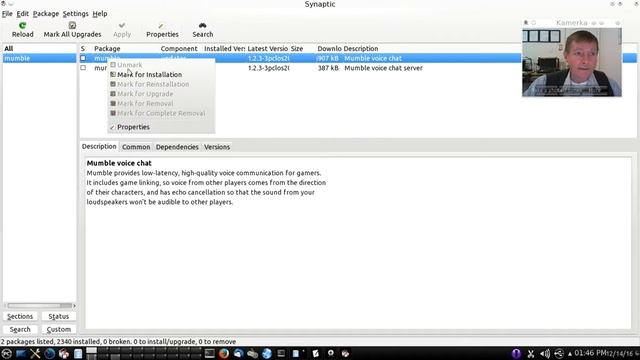The height and width of the screenshot is (360, 640).
Task: Expand hidden tray icons arrow
Action: [x=570, y=354]
